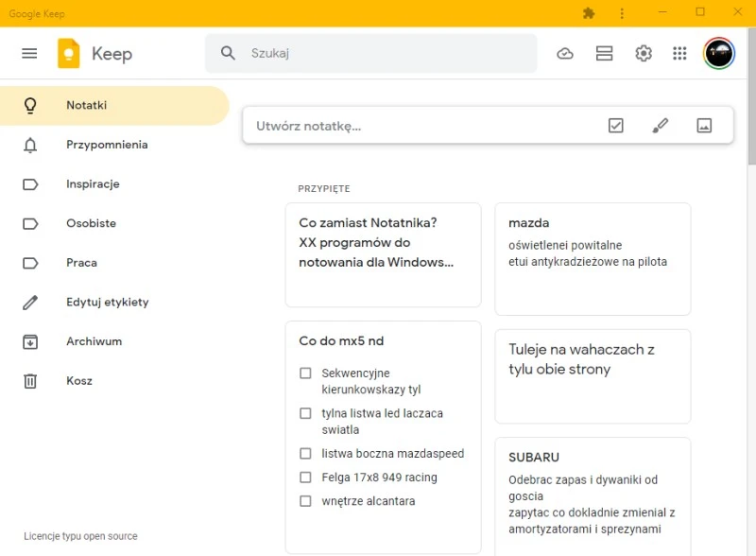Click Edytuj etykiety to manage labels
This screenshot has height=556, width=756.
point(107,302)
